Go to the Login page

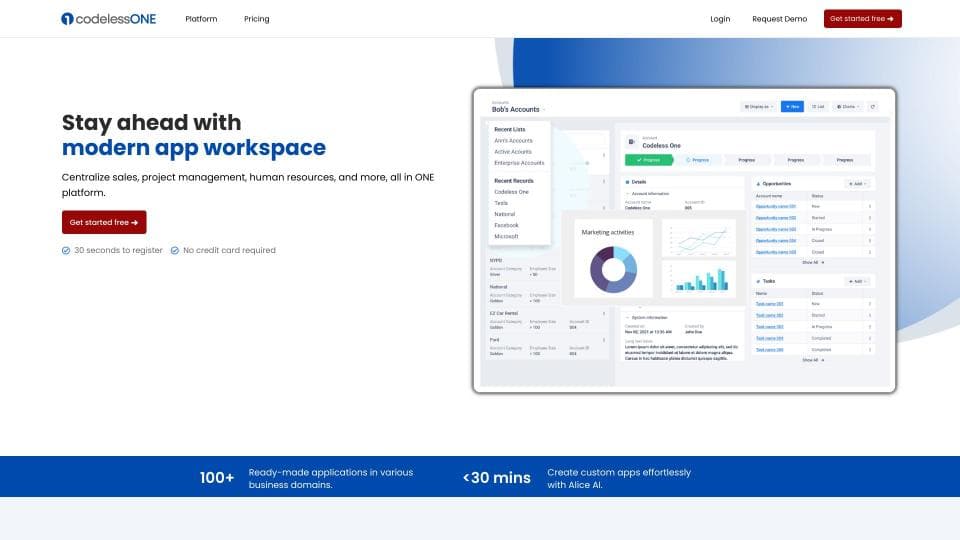point(720,19)
